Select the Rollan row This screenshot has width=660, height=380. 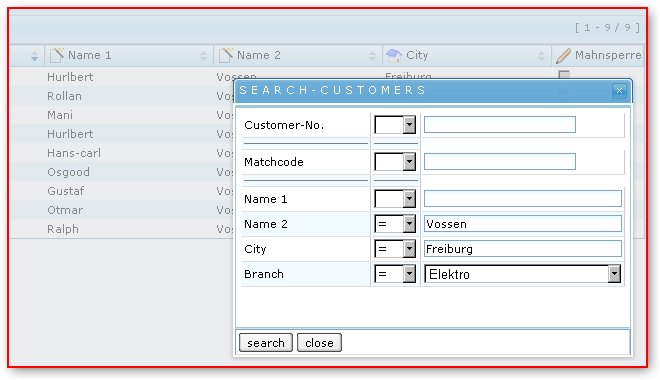pos(122,96)
